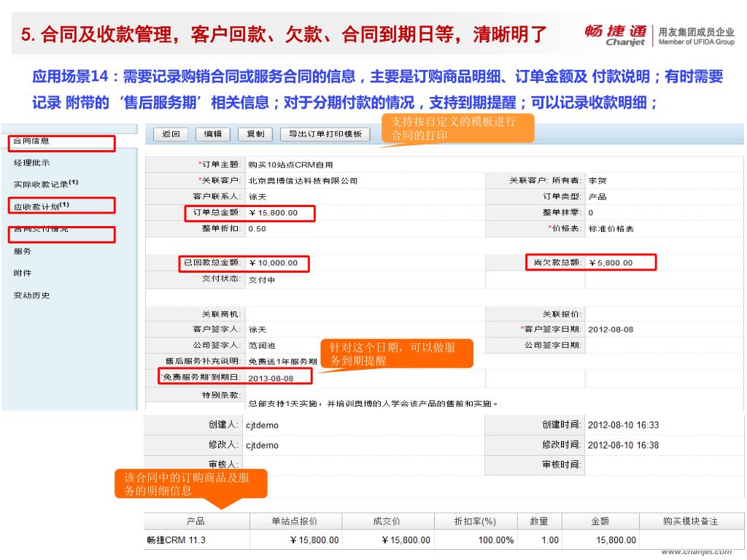
Task: Select after-sales note 免费送1年服务期
Action: [282, 362]
